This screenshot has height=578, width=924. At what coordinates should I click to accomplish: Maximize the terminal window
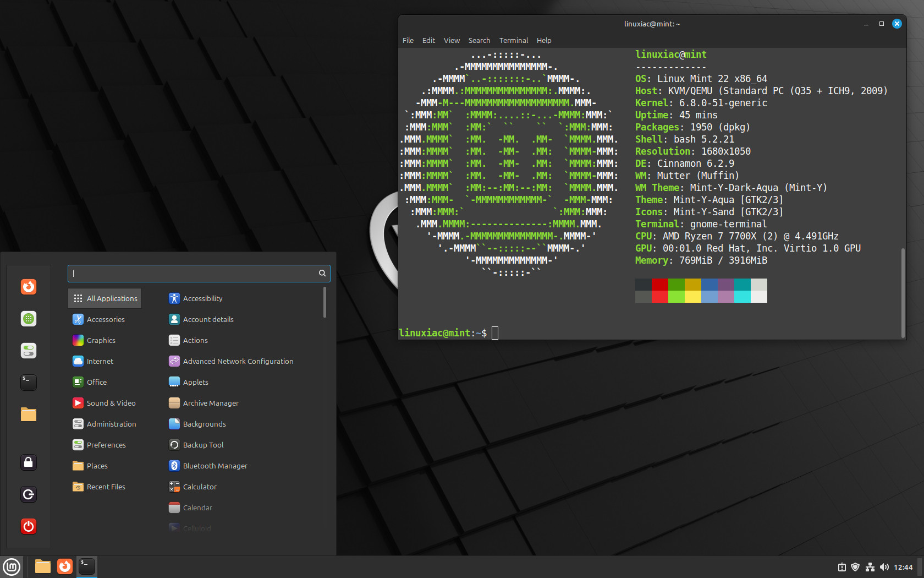[882, 24]
